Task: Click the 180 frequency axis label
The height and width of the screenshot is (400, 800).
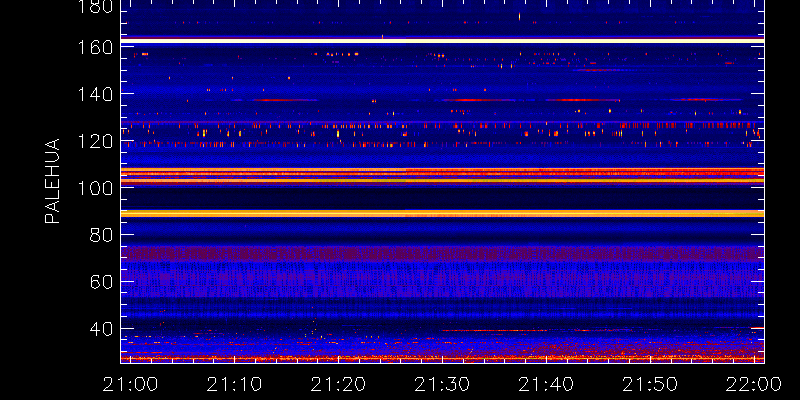Action: click(x=96, y=6)
